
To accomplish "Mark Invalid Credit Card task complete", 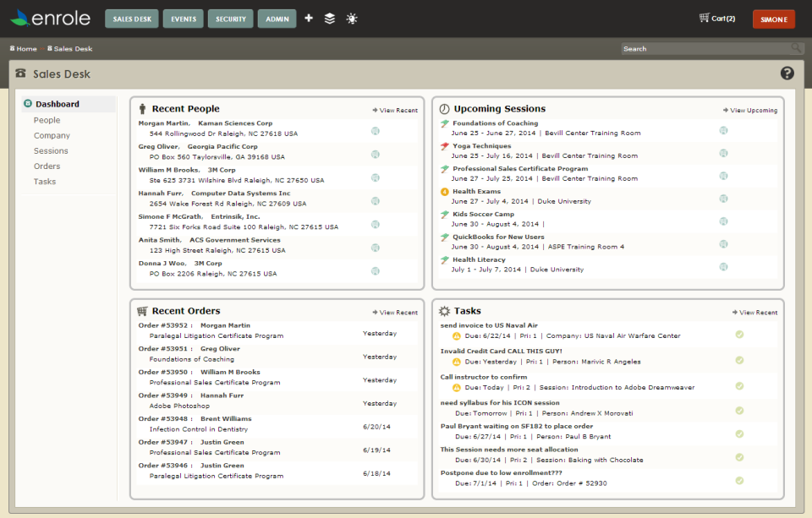I will click(739, 360).
